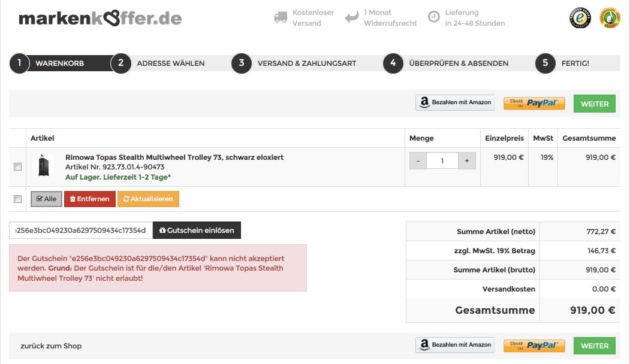Viewport: 630px width, 364px height.
Task: Remove selected items with Entfernen
Action: coord(89,199)
